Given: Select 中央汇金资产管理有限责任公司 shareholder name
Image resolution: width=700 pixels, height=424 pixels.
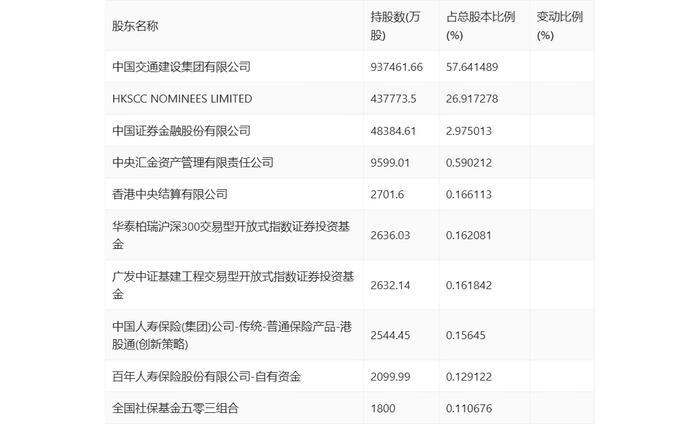Looking at the screenshot, I should [193, 162].
